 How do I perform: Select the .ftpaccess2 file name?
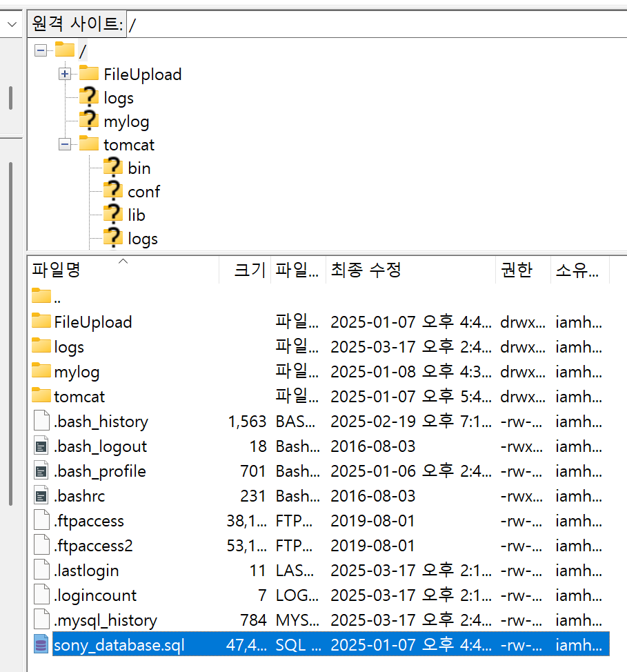tap(93, 546)
